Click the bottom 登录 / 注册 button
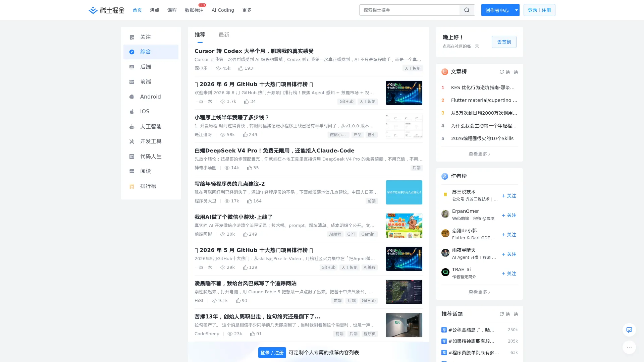Image resolution: width=644 pixels, height=362 pixels. coord(272,353)
